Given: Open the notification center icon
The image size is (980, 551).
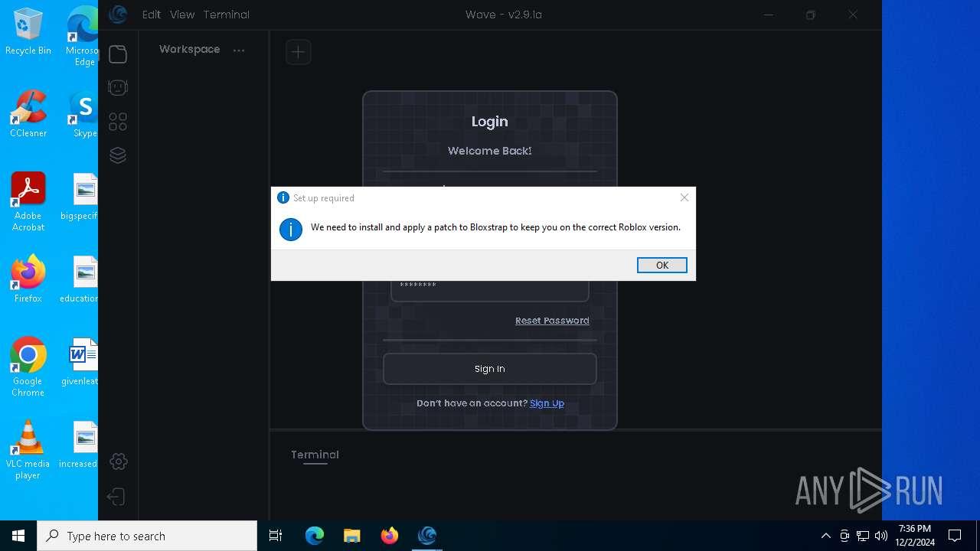Looking at the screenshot, I should (x=955, y=536).
